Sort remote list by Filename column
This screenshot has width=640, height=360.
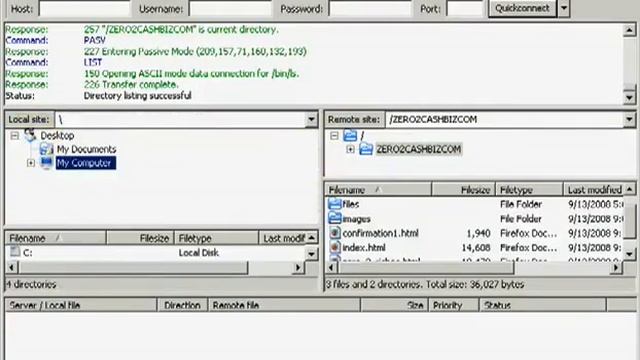[x=378, y=190]
